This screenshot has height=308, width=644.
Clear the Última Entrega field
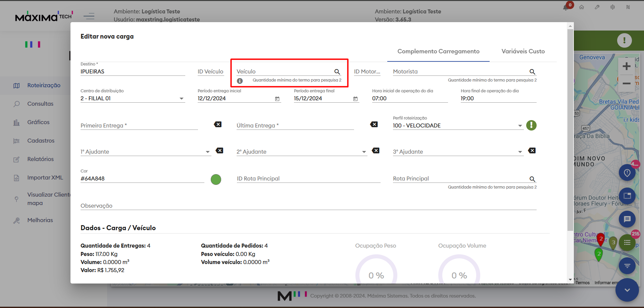coord(374,124)
